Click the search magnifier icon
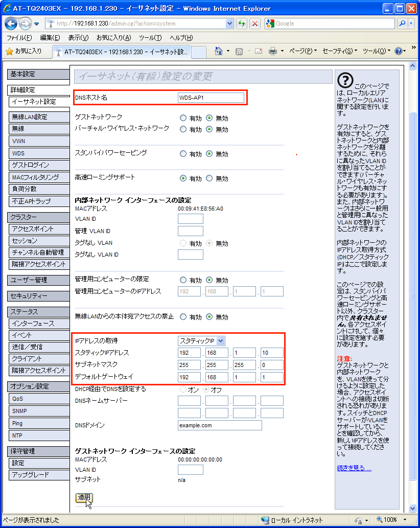The width and height of the screenshot is (420, 528). click(402, 24)
